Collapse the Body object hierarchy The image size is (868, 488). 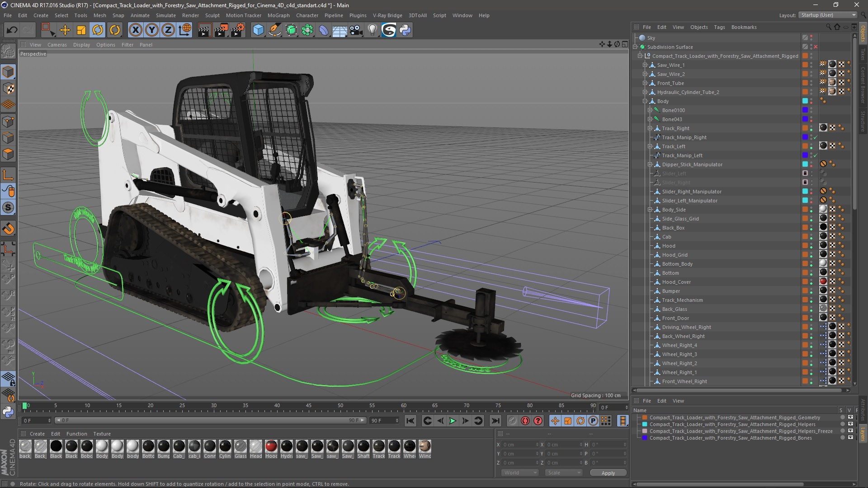pyautogui.click(x=645, y=101)
